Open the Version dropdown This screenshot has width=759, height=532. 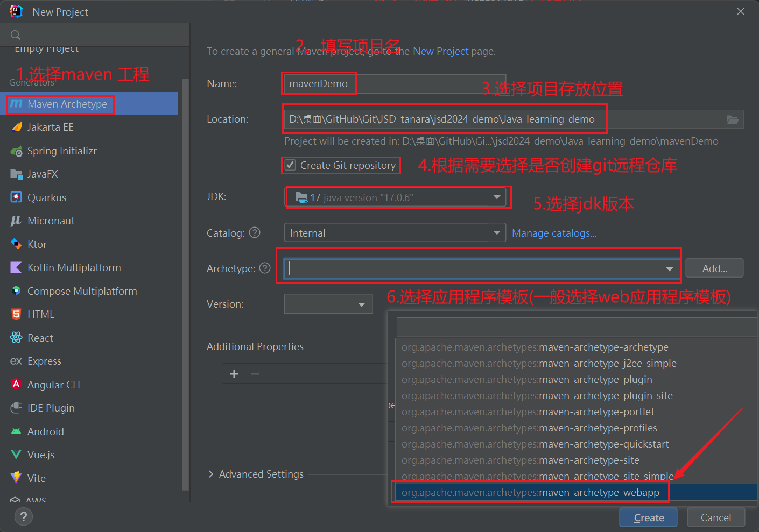tap(328, 304)
